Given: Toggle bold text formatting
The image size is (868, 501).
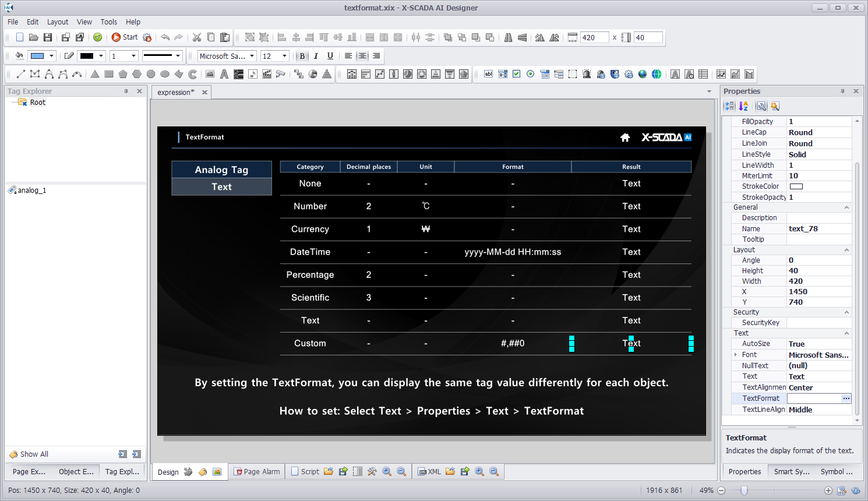Looking at the screenshot, I should (x=302, y=56).
